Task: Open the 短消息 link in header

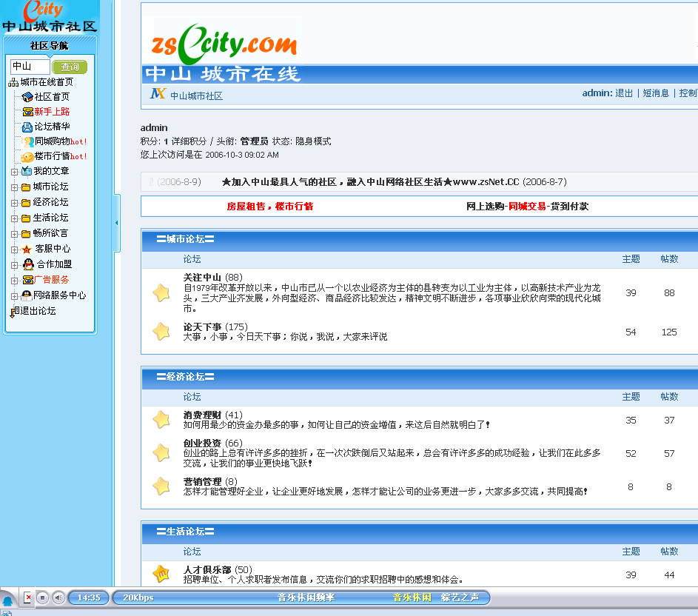Action: click(655, 93)
